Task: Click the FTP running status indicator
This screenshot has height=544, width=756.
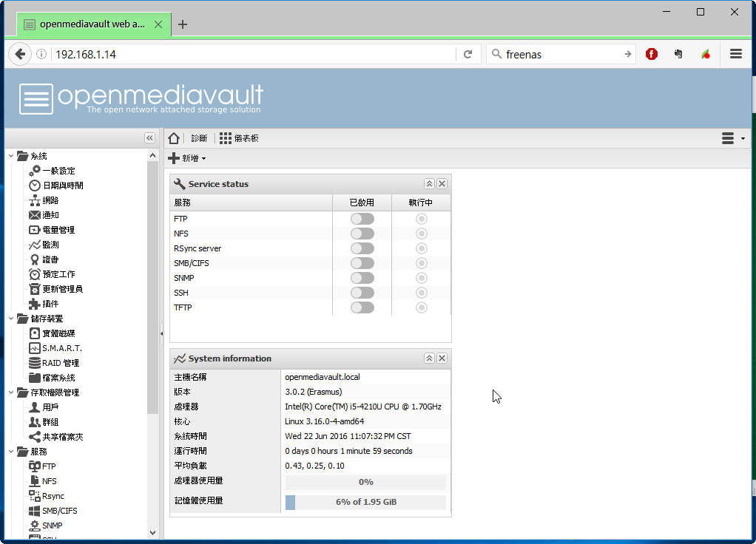Action: pyautogui.click(x=422, y=219)
